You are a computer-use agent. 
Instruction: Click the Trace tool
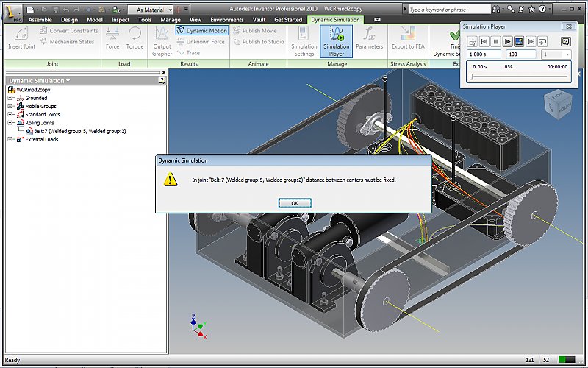click(x=189, y=53)
